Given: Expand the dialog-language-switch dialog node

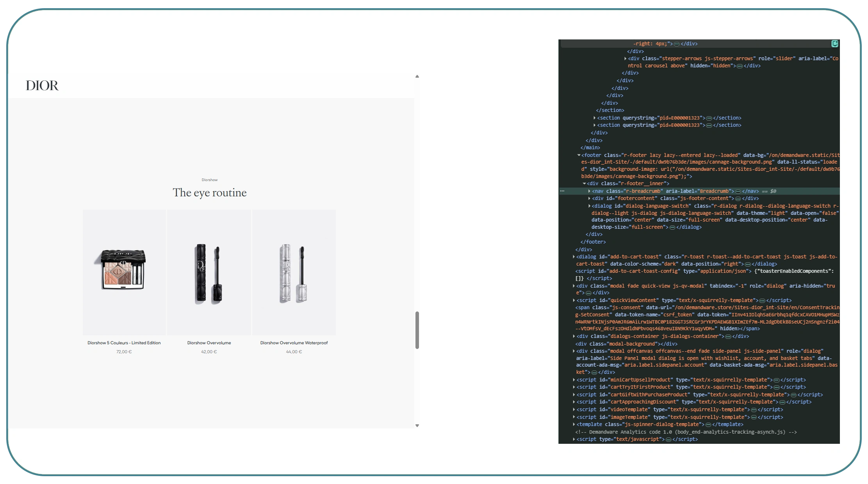Looking at the screenshot, I should coord(589,206).
